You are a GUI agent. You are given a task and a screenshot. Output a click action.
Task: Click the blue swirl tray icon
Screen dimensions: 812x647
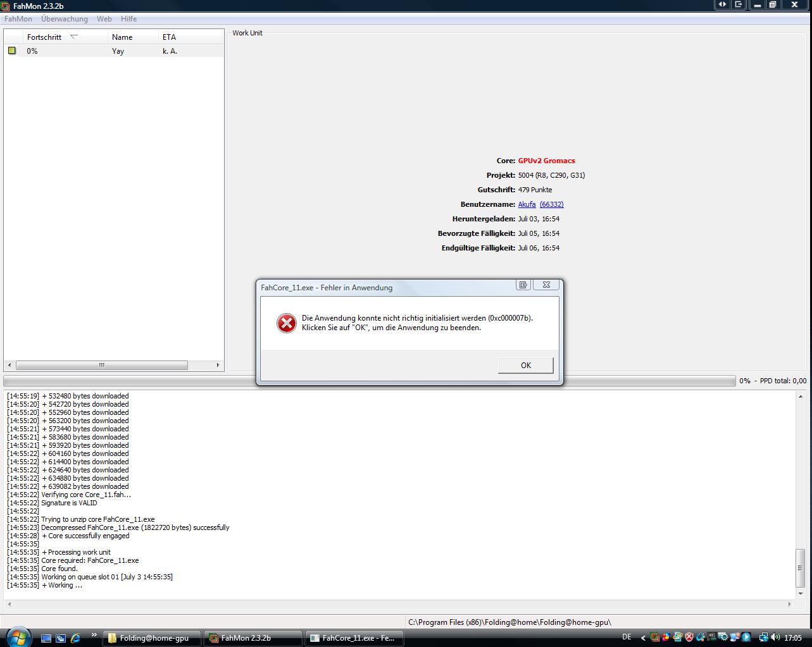coord(701,638)
